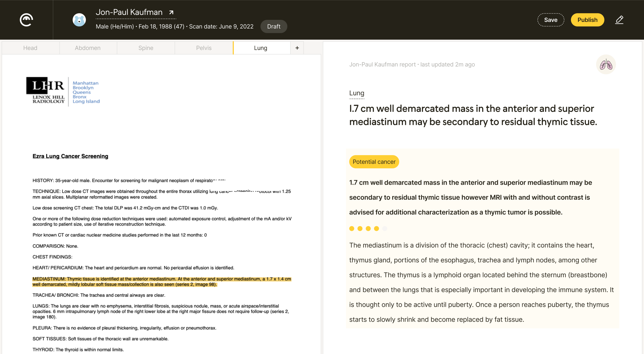Open the Abdomen tab
644x354 pixels.
pyautogui.click(x=88, y=48)
